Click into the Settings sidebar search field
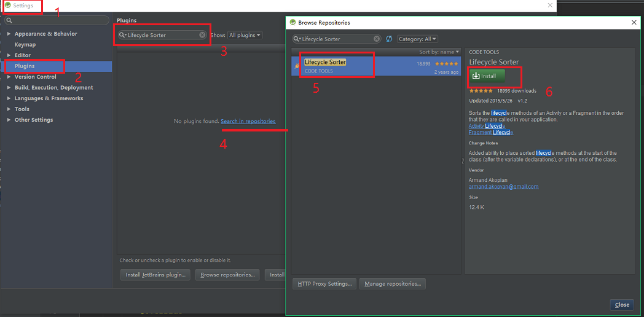 pyautogui.click(x=57, y=20)
